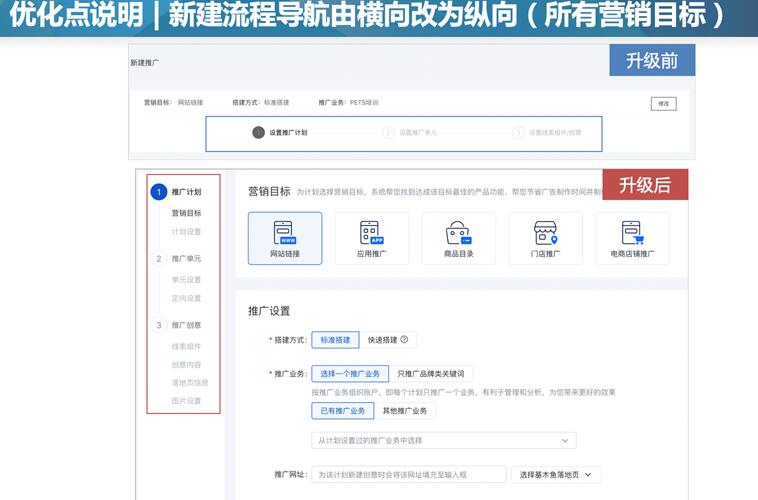Click the 设置线索组件/创意 step in the horizontal nav
Screen dimensions: 758x500
[x=555, y=132]
